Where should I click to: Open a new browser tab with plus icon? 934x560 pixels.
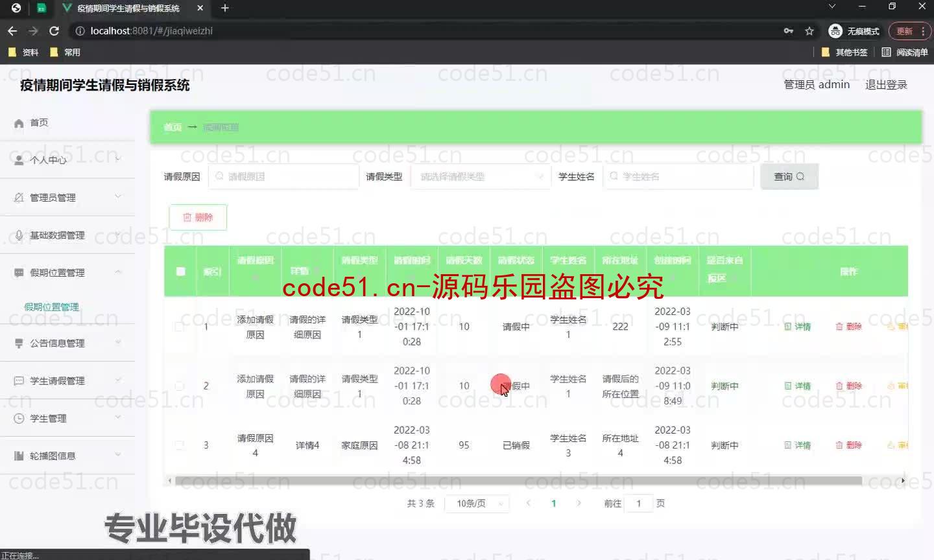click(225, 8)
